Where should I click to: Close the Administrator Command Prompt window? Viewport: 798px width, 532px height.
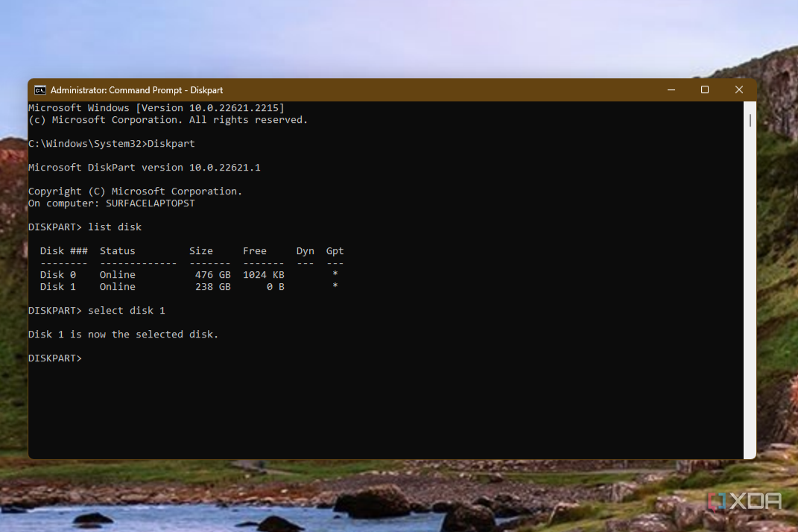click(739, 89)
